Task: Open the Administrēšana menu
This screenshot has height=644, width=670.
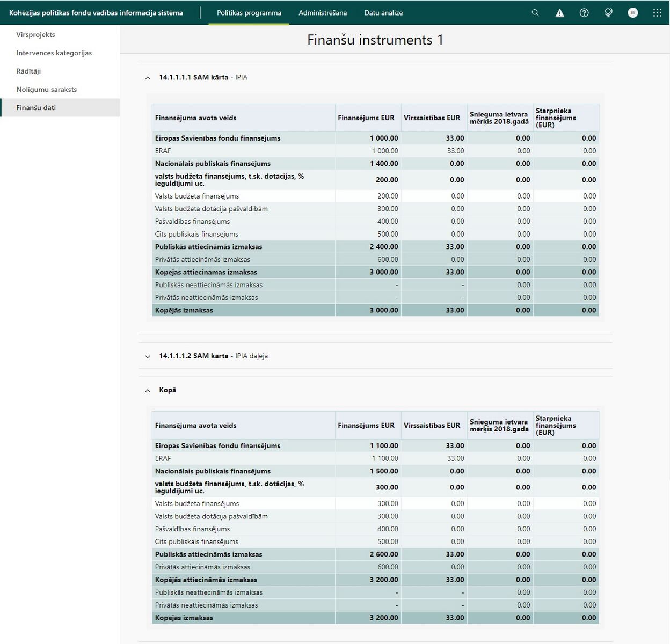Action: pos(323,13)
